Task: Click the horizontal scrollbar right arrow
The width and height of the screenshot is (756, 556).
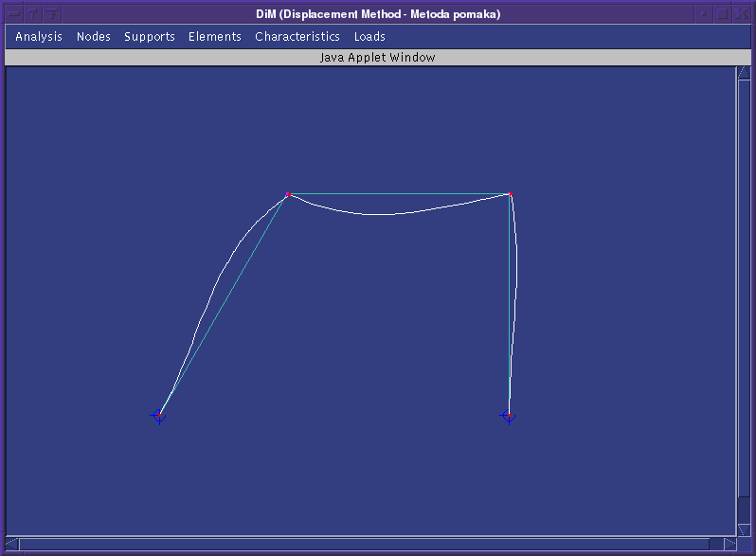Action: click(x=729, y=544)
